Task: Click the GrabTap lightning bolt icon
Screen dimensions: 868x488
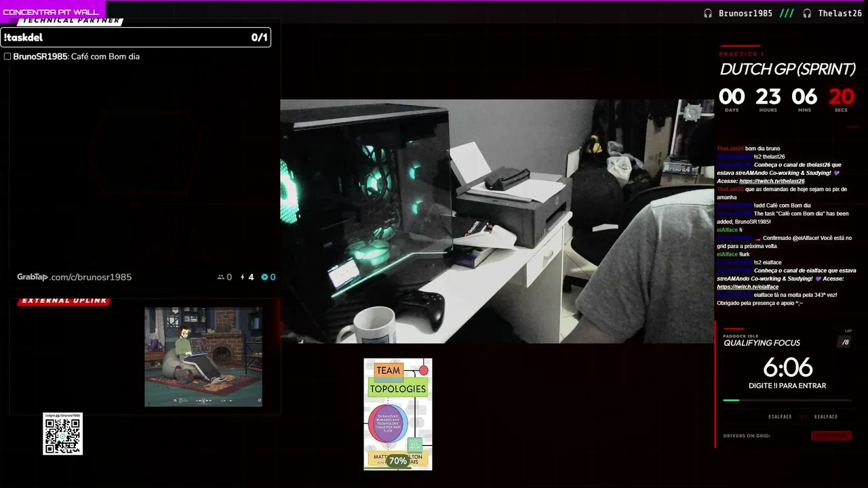Action: (x=243, y=277)
